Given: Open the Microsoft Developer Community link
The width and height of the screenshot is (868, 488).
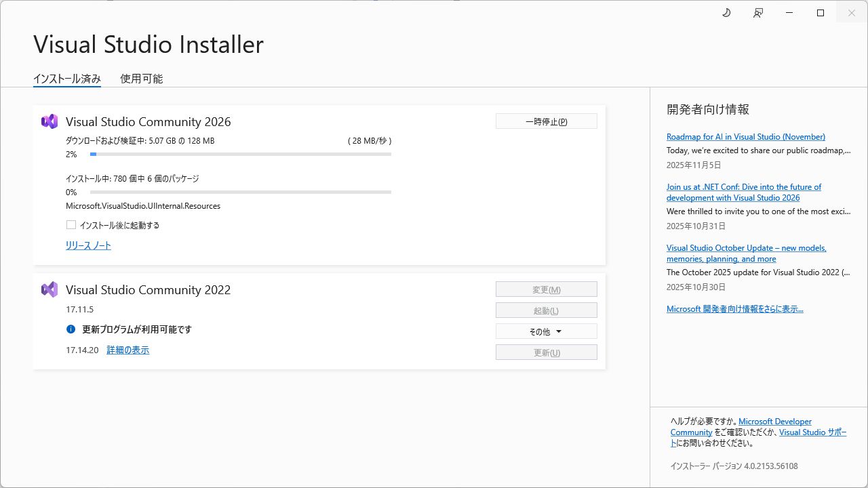Looking at the screenshot, I should point(774,422).
